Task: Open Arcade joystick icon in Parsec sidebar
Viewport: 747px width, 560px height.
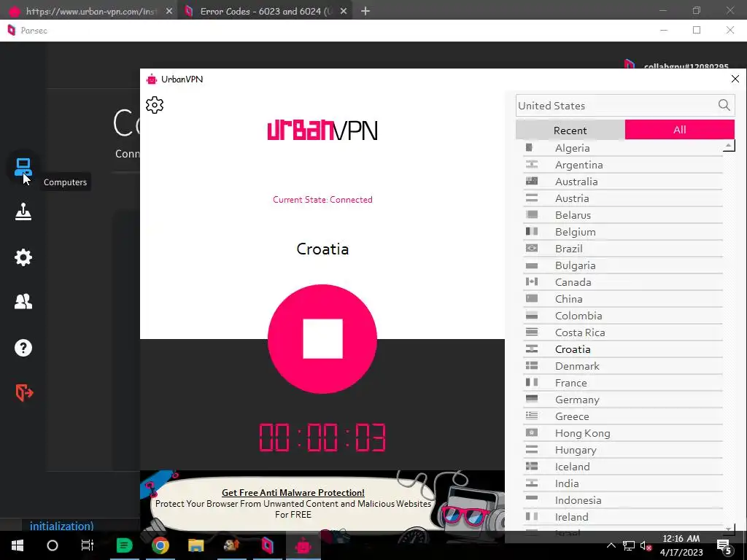Action: pos(23,212)
